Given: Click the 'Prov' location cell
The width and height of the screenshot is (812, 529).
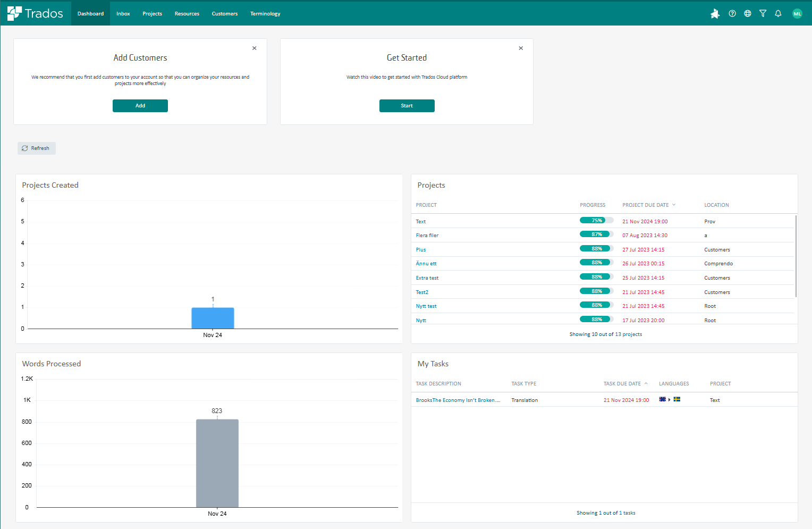Looking at the screenshot, I should [x=710, y=222].
